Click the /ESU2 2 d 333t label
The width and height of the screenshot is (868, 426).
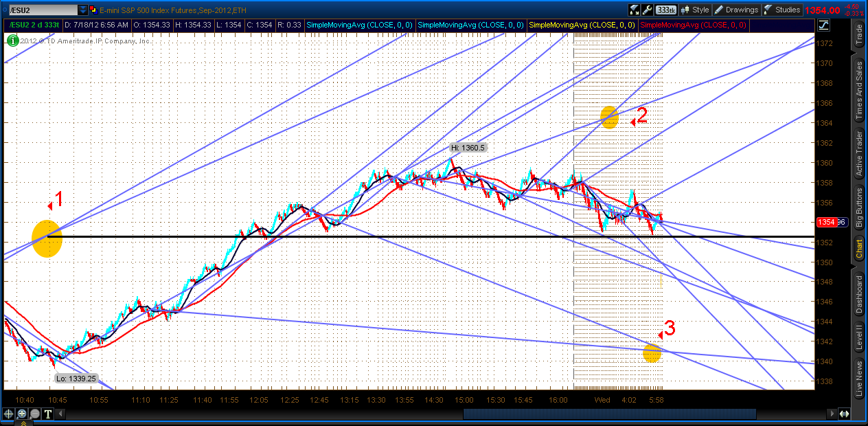(x=33, y=25)
